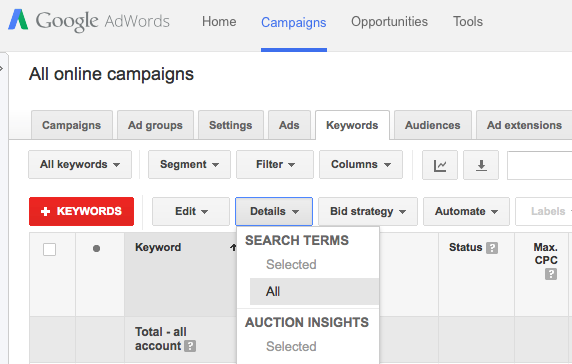Click the Google AdWords logo
The width and height of the screenshot is (572, 364).
[x=89, y=21]
